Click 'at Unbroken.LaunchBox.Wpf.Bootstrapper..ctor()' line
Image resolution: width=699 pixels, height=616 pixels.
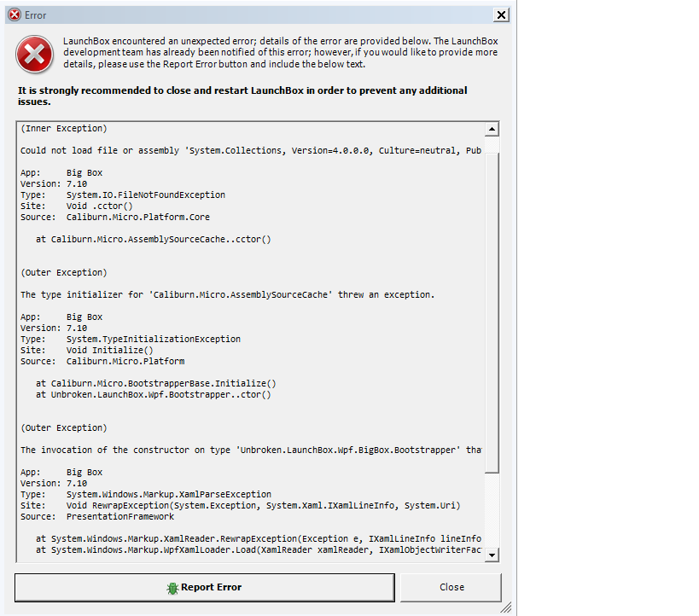(x=154, y=394)
